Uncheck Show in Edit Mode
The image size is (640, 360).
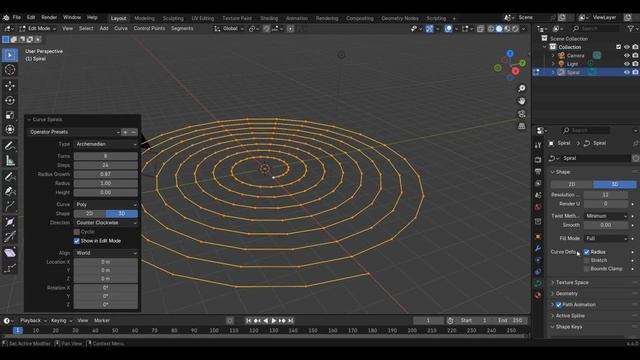[76, 241]
